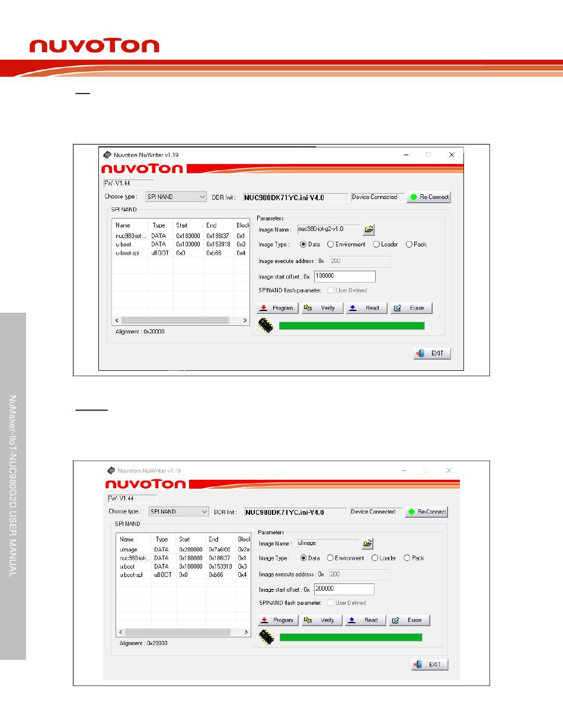The image size is (563, 728).
Task: Click Erase in the 200000-offset NuWriter window
Action: pos(410,620)
